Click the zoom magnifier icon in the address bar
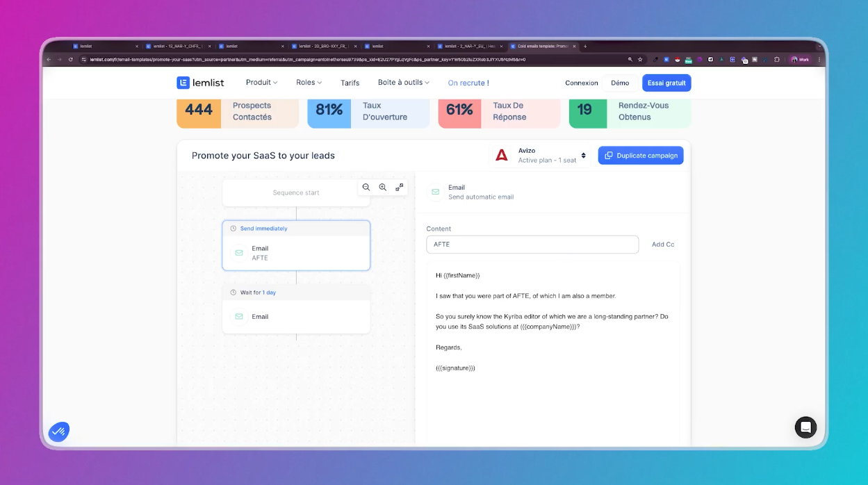Viewport: 868px width, 485px height. [630, 60]
